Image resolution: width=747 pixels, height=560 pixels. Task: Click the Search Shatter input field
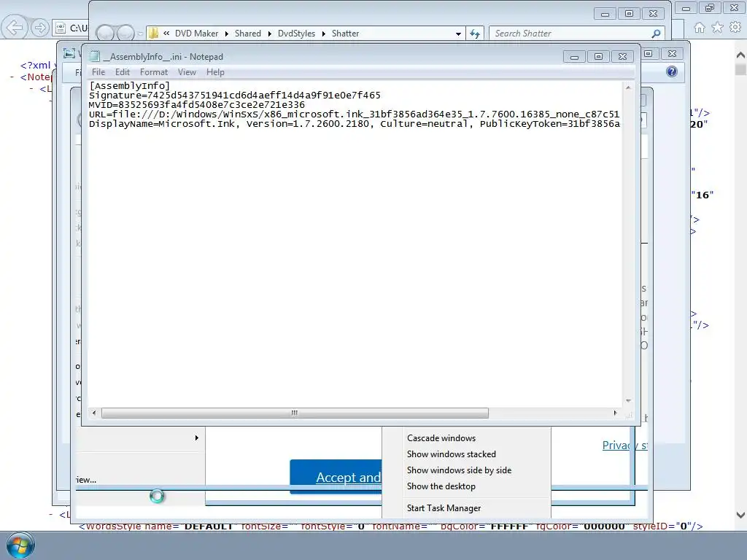[571, 34]
